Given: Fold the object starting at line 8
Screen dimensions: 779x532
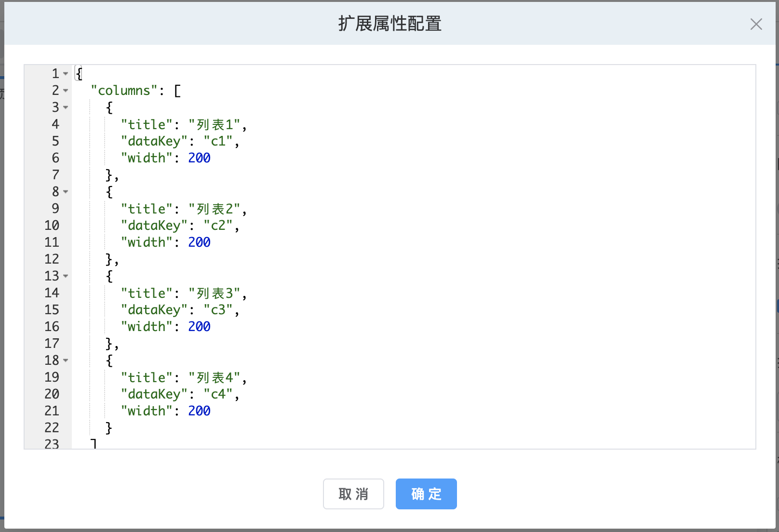Looking at the screenshot, I should click(x=66, y=192).
